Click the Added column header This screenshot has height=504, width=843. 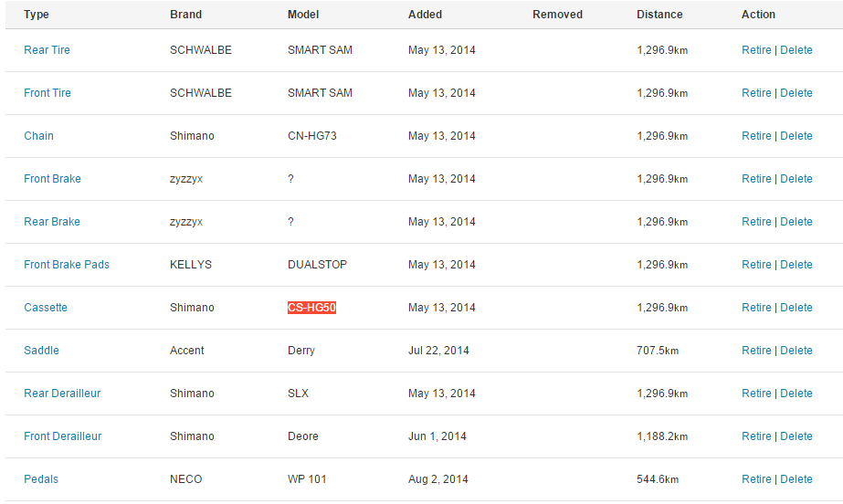point(425,15)
